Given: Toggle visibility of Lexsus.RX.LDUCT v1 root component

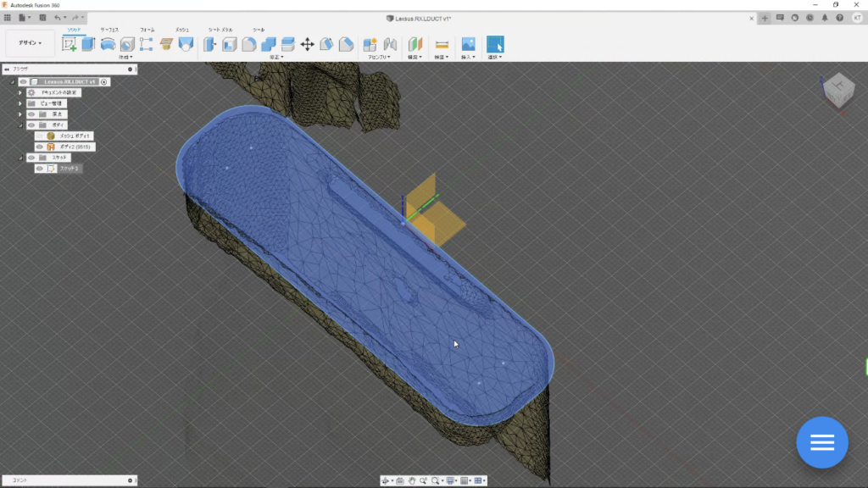Looking at the screenshot, I should tap(23, 82).
